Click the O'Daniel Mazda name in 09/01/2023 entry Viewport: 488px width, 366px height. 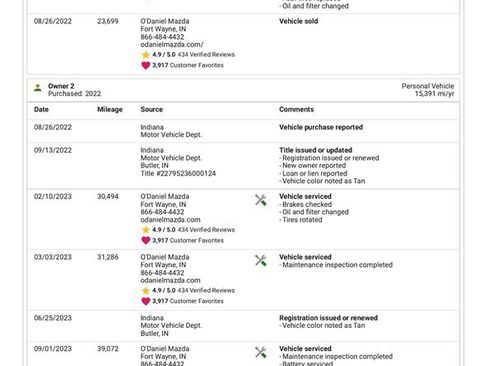(165, 349)
